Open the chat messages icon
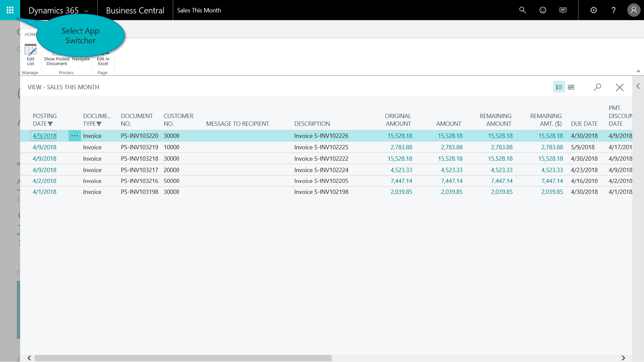 pos(563,10)
